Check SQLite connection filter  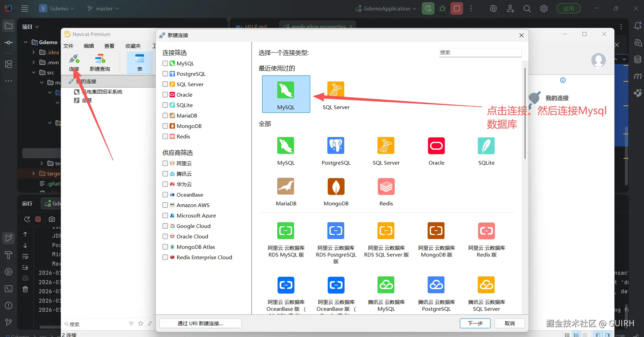tap(165, 105)
